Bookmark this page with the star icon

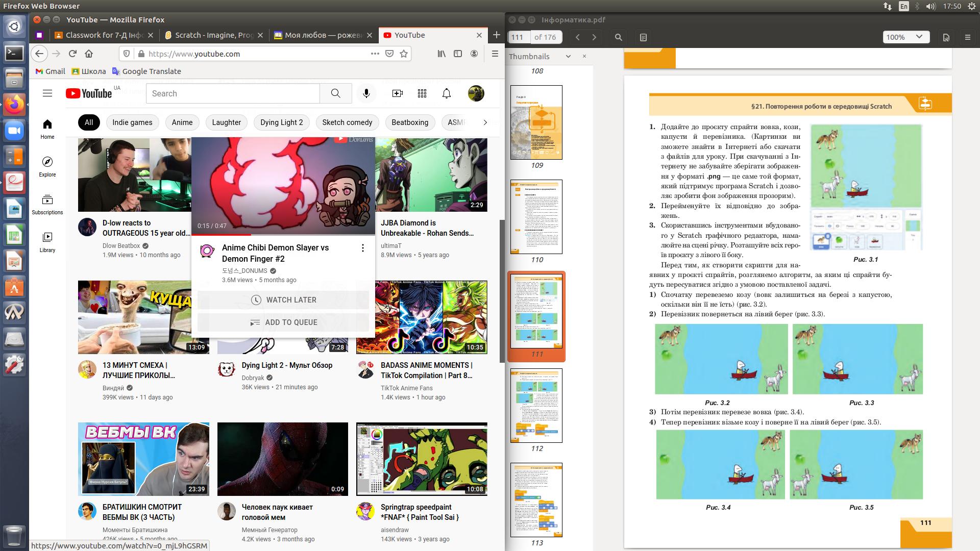[x=404, y=54]
